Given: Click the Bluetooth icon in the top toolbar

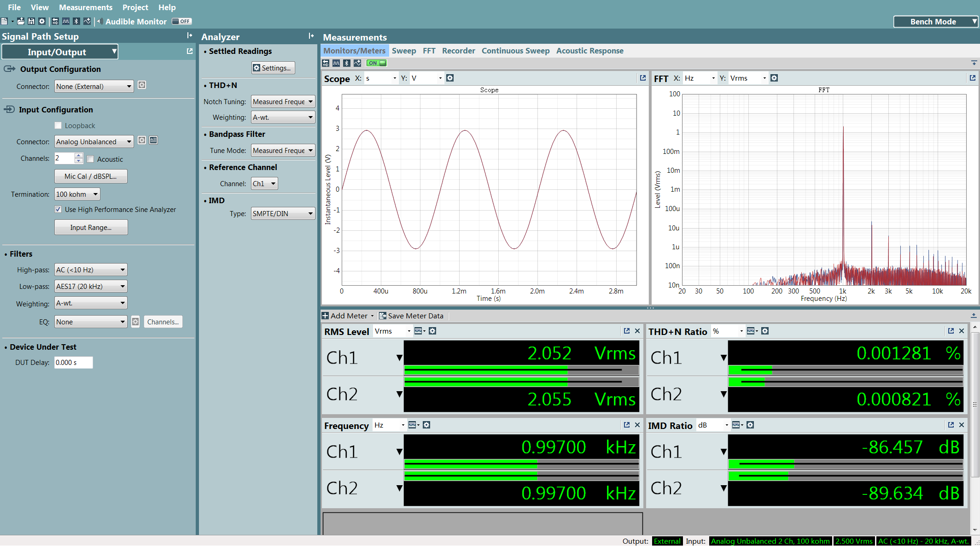Looking at the screenshot, I should click(76, 21).
